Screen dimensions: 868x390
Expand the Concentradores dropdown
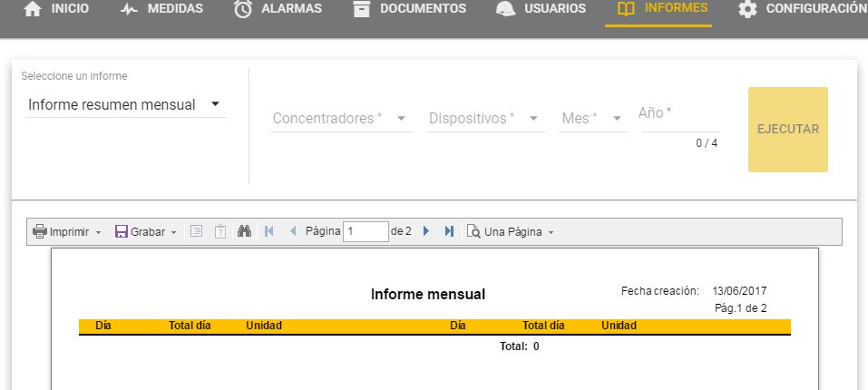(x=342, y=119)
